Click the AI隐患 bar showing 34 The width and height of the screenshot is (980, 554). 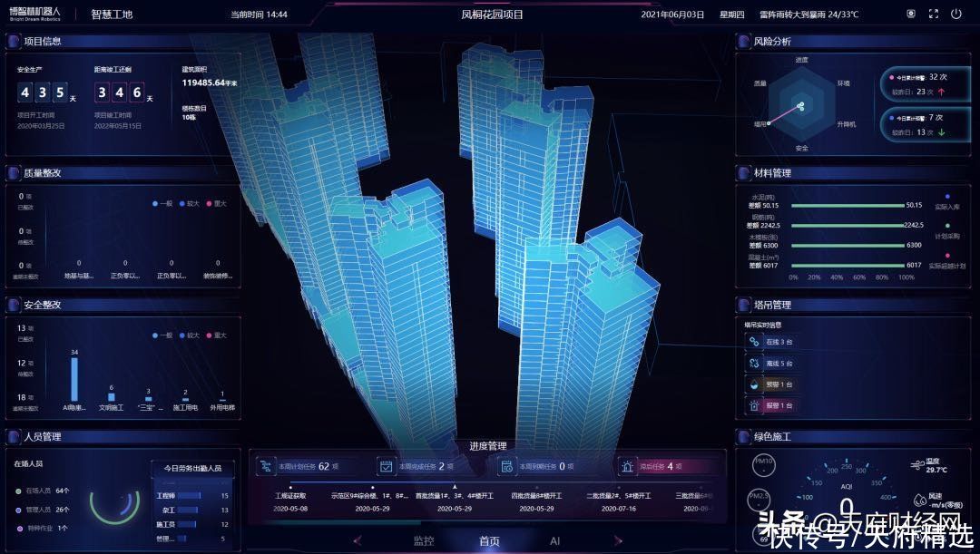(74, 379)
